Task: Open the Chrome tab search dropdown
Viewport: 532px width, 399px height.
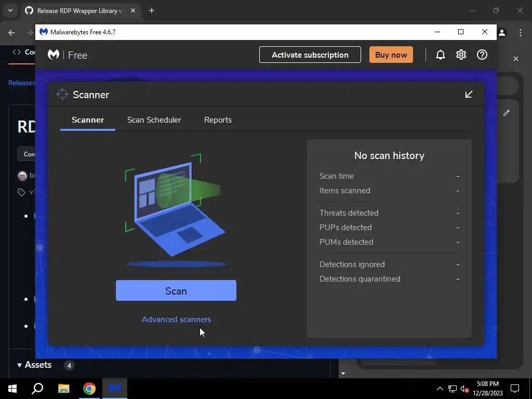Action: (x=10, y=10)
